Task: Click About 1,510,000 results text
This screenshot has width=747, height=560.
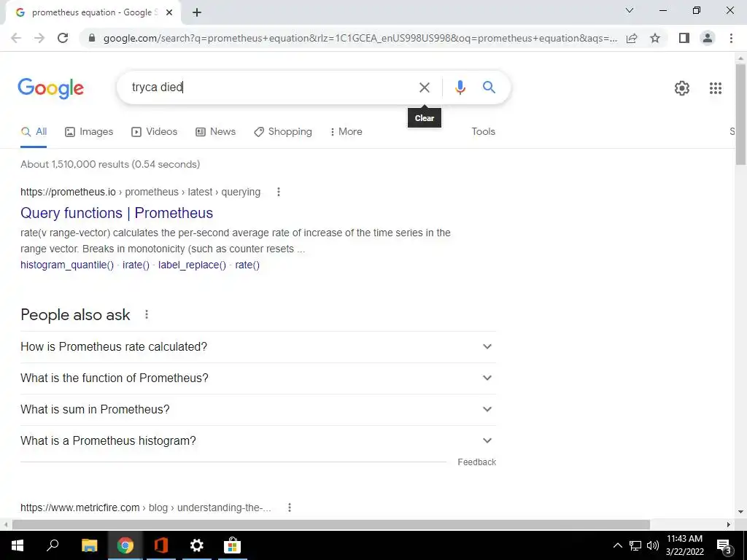Action: click(x=110, y=164)
